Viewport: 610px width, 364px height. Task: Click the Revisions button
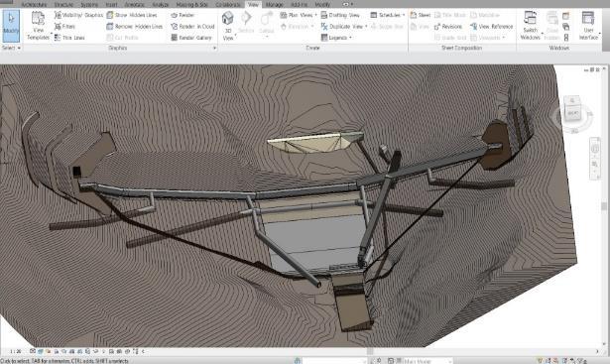tap(448, 27)
